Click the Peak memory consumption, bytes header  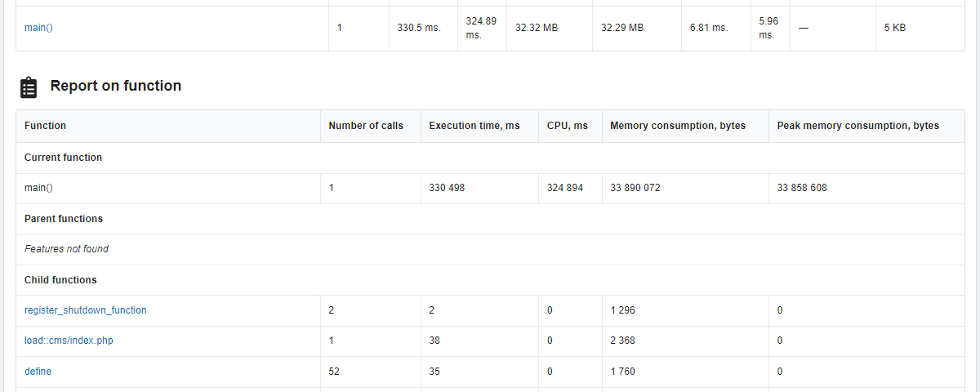[858, 126]
